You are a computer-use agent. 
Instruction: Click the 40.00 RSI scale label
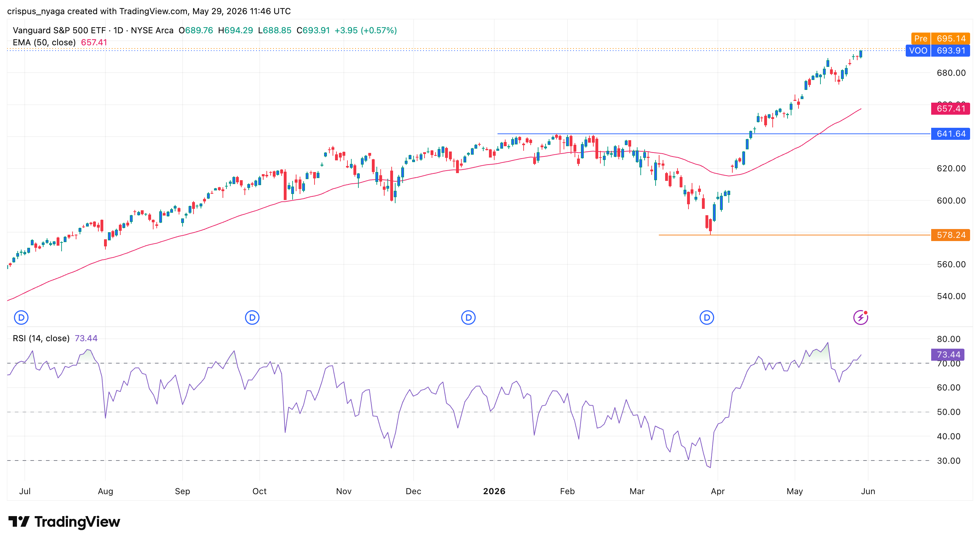click(x=949, y=436)
